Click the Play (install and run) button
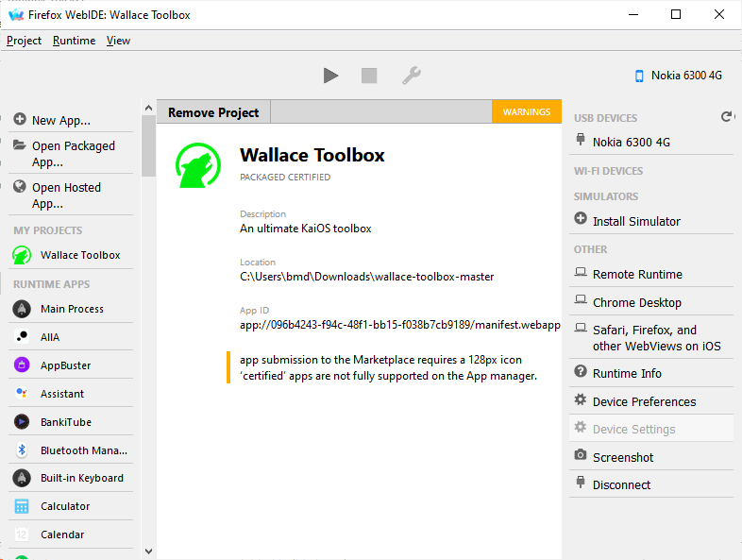 (x=330, y=76)
